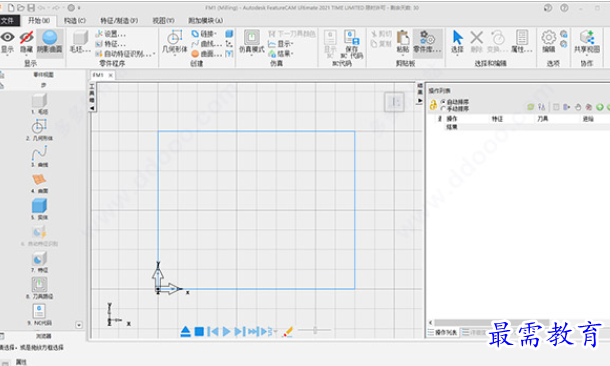Viewport: 610px width, 366px height.
Task: Click the 粘贴 clipboard icon
Action: (x=403, y=38)
